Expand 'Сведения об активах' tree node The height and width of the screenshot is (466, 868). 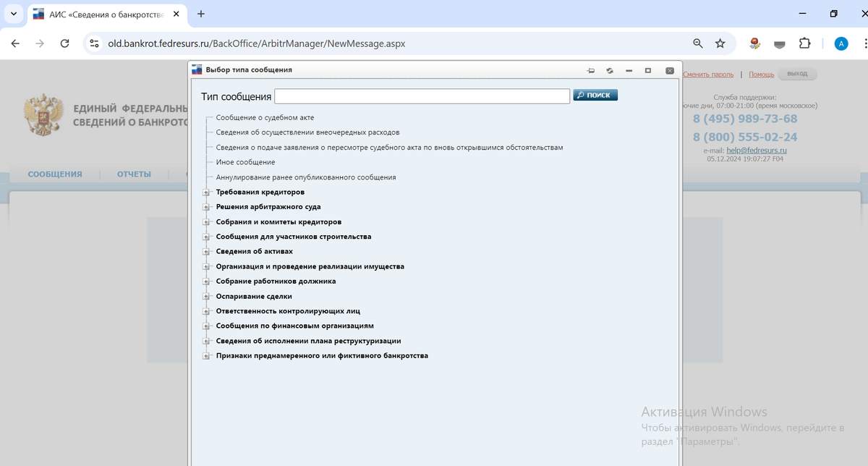[x=206, y=252]
